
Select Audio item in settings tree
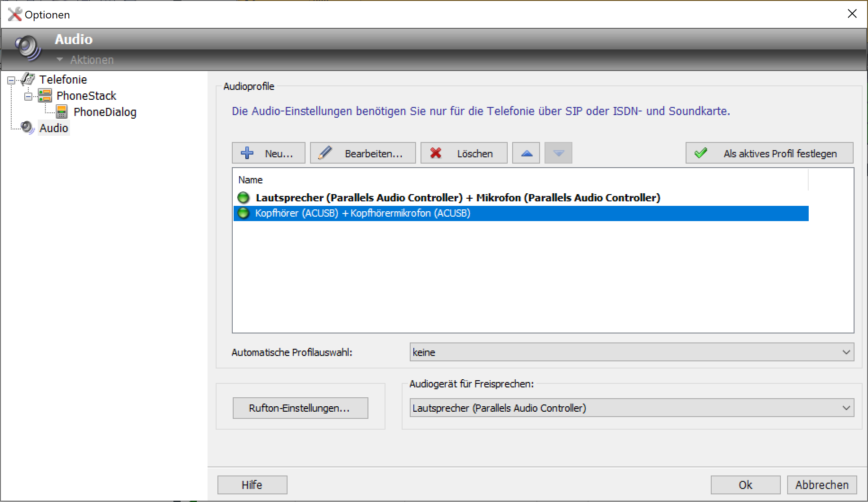click(53, 128)
